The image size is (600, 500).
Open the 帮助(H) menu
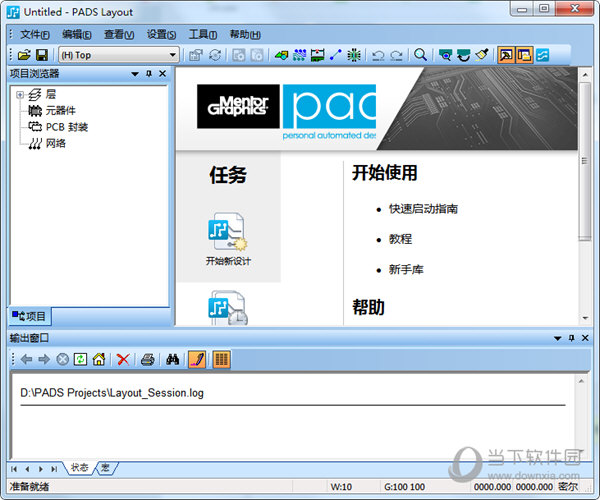tap(245, 34)
